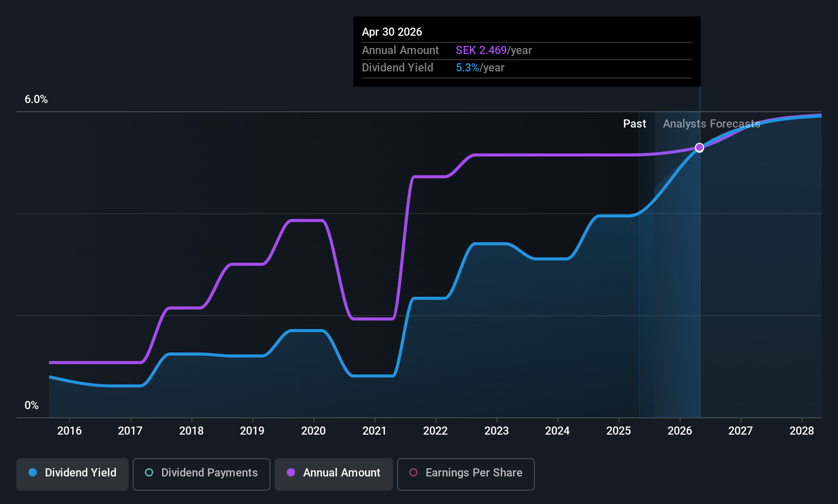Click the Analysts Forecasts label

pyautogui.click(x=711, y=123)
